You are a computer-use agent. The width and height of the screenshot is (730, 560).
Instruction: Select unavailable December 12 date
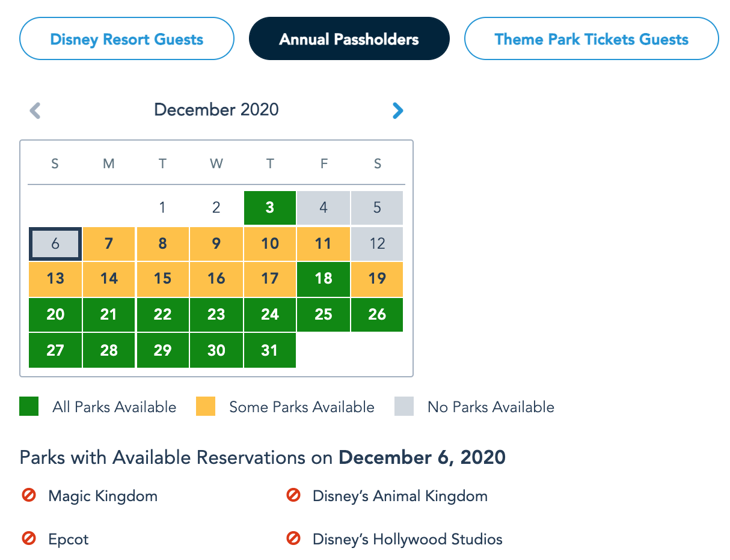point(377,243)
